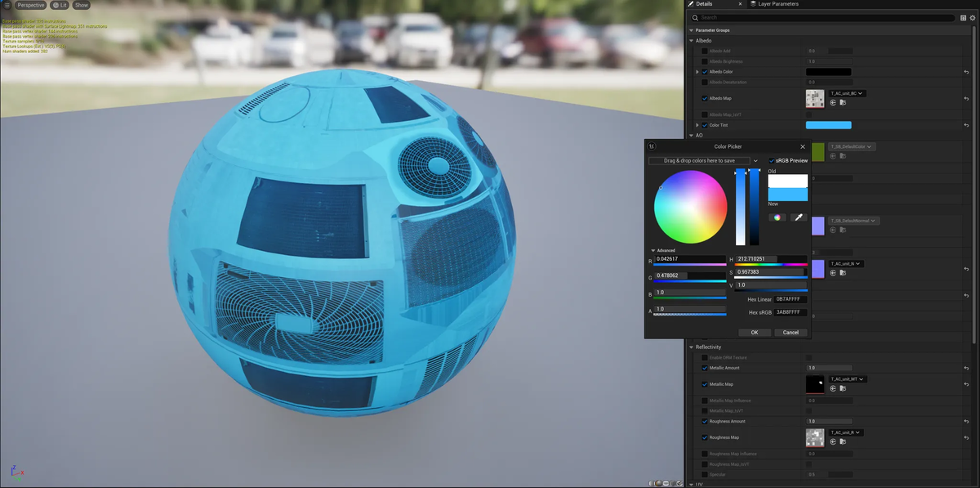Click the search magnifier icon in Details
The height and width of the screenshot is (488, 980).
point(695,17)
